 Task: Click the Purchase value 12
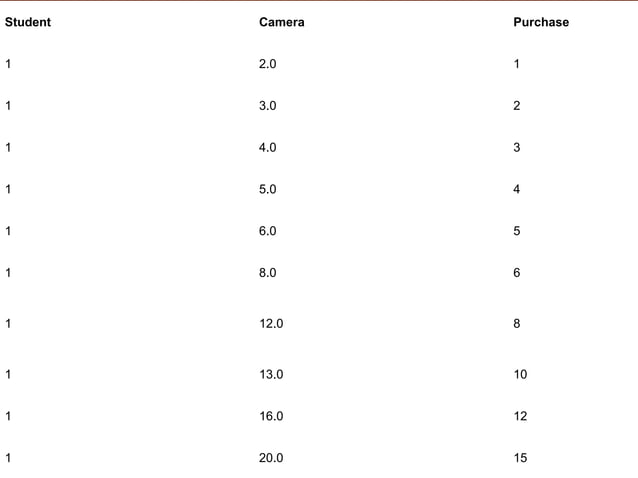pos(520,416)
